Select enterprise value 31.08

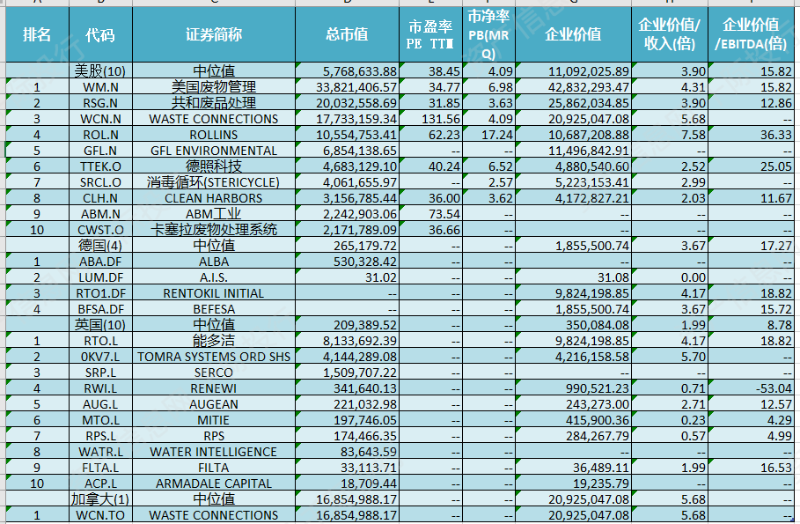(x=573, y=277)
